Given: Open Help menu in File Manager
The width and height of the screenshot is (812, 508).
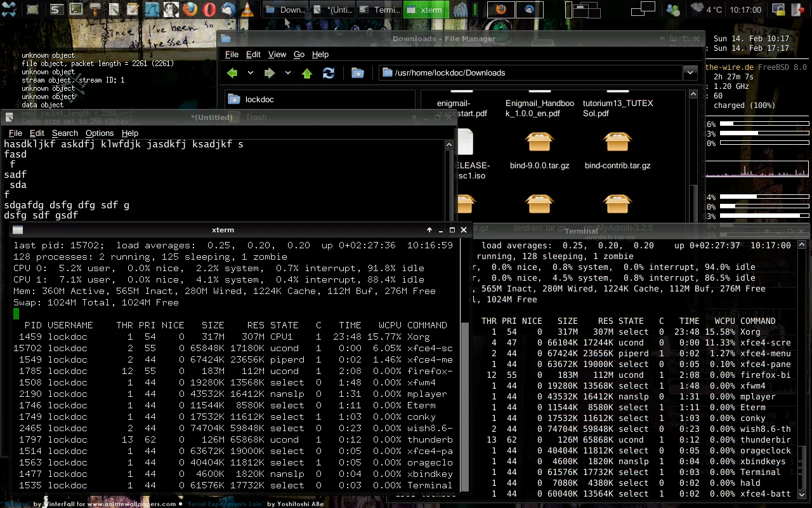Looking at the screenshot, I should tap(320, 55).
